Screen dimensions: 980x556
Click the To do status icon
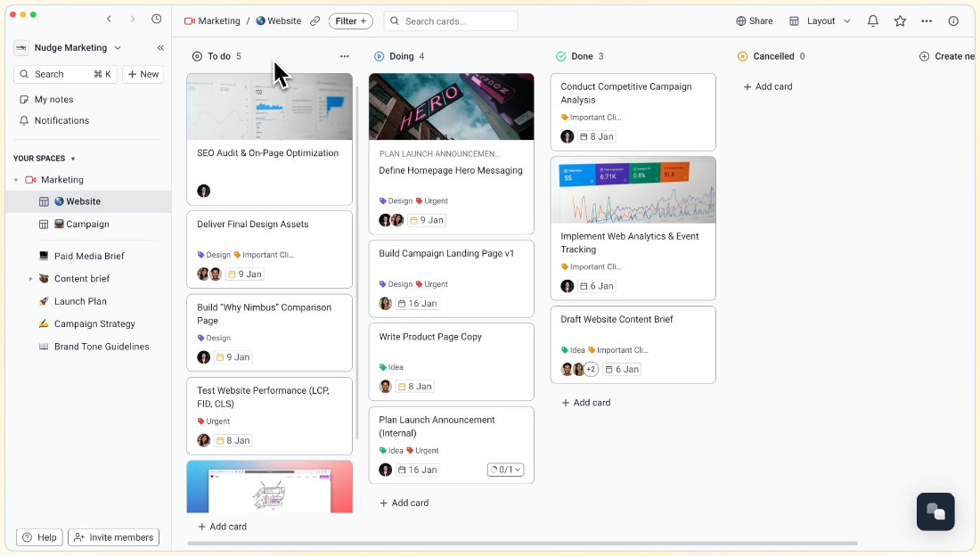[x=197, y=56]
